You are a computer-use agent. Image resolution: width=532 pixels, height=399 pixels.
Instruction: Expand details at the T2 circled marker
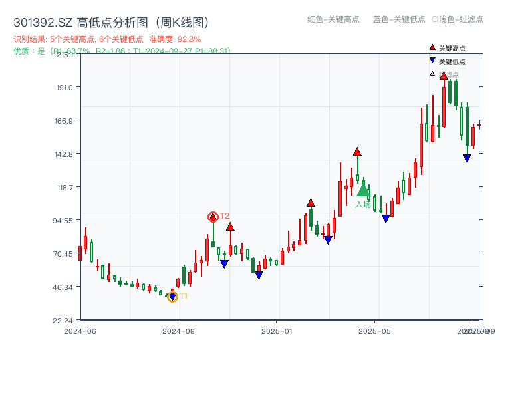pos(214,215)
